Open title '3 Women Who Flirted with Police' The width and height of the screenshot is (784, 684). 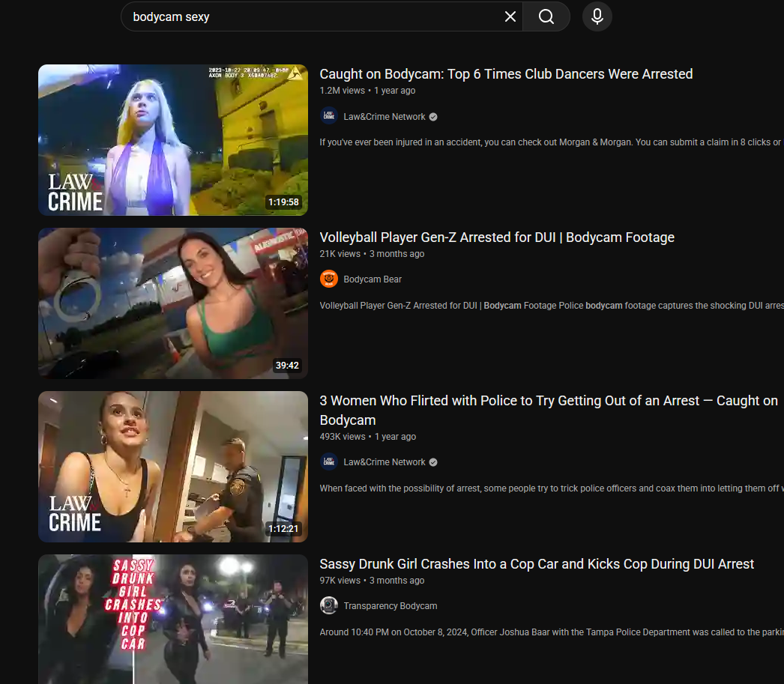pyautogui.click(x=549, y=411)
